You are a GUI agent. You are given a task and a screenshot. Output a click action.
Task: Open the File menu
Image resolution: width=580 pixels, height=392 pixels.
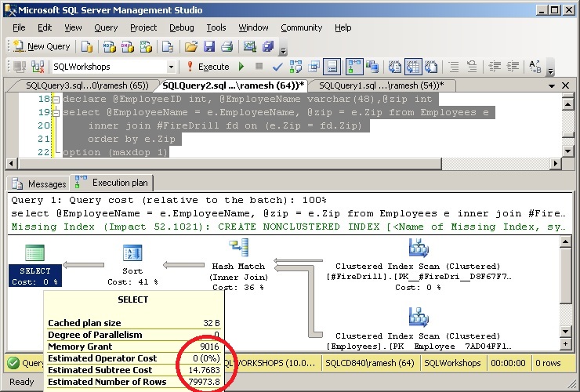coord(19,27)
